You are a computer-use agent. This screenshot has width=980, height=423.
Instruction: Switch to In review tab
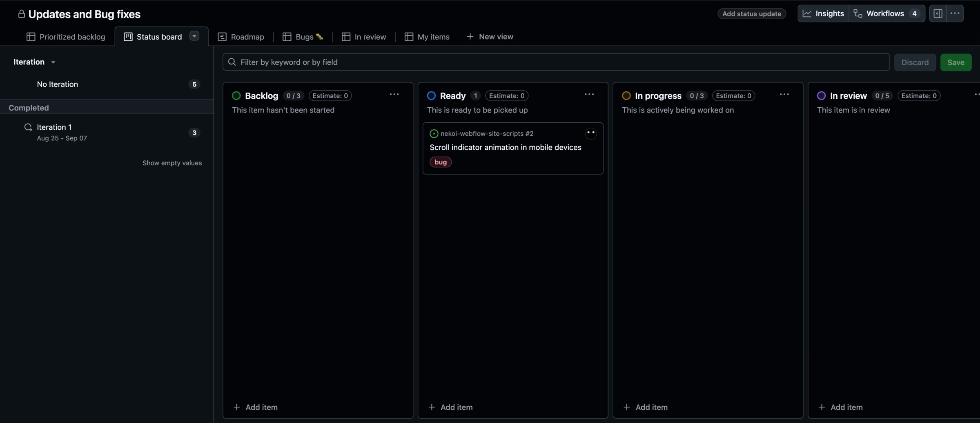pyautogui.click(x=364, y=37)
